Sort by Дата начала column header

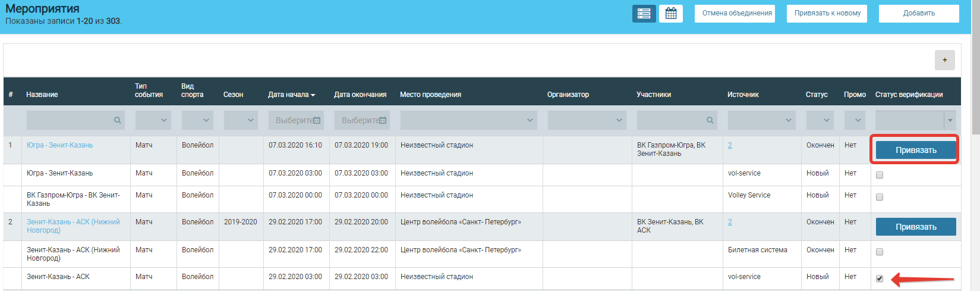pyautogui.click(x=291, y=95)
